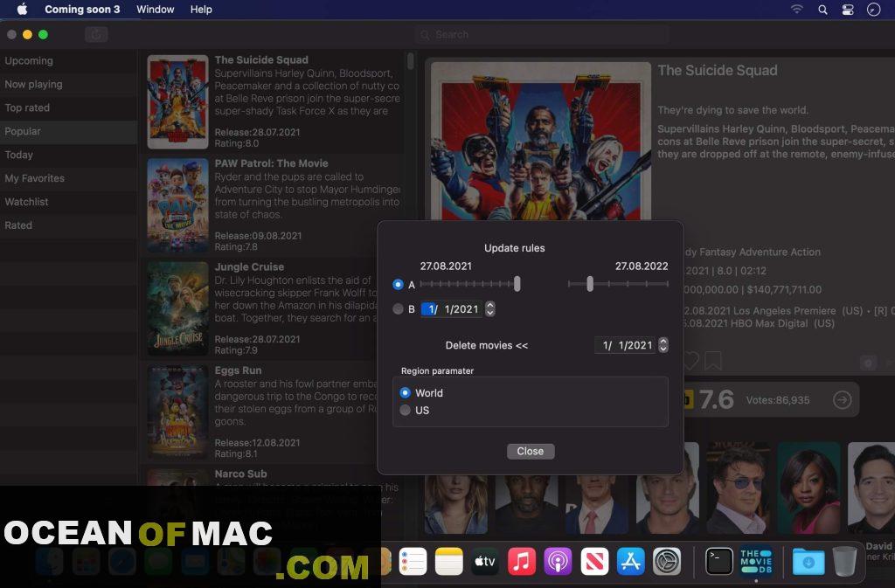Viewport: 895px width, 588px height.
Task: Select The Suicide Squad poster in the list
Action: 178,102
